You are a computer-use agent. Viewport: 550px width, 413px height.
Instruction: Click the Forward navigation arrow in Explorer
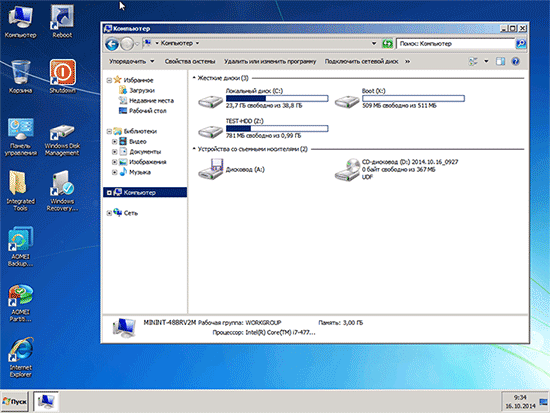tap(127, 44)
